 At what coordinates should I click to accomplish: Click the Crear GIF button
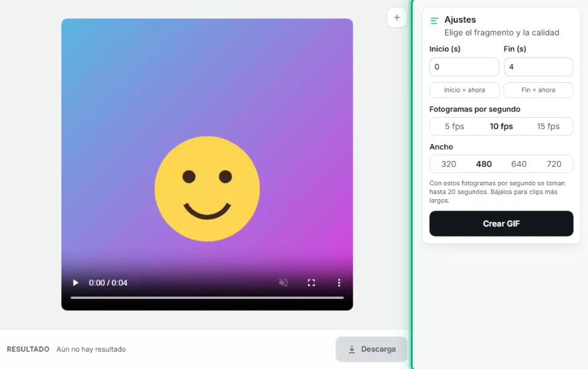tap(501, 223)
